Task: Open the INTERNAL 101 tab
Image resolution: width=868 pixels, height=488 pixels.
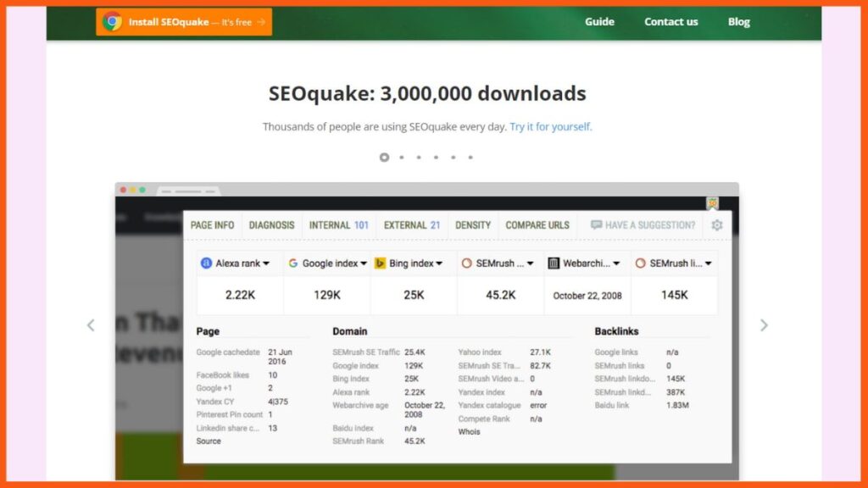Action: [x=338, y=225]
